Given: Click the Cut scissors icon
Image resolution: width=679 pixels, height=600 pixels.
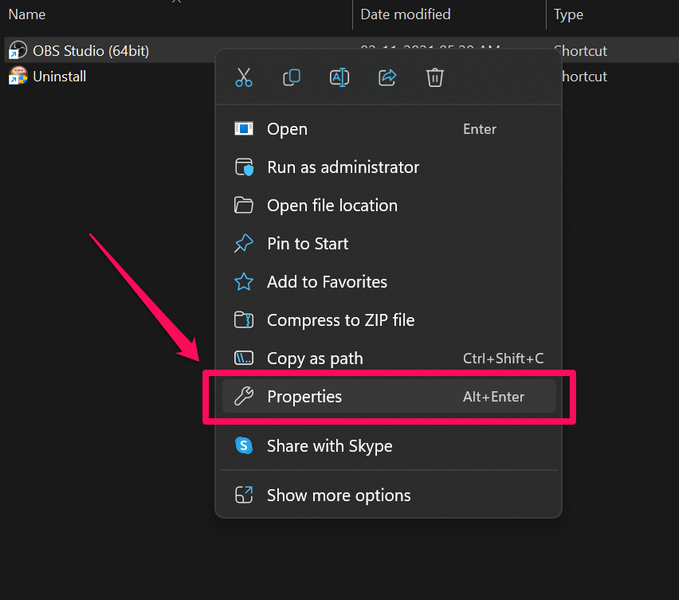Looking at the screenshot, I should [x=244, y=77].
